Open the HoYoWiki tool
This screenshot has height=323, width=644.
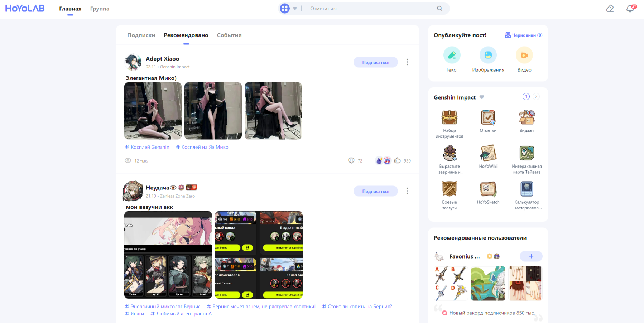488,157
